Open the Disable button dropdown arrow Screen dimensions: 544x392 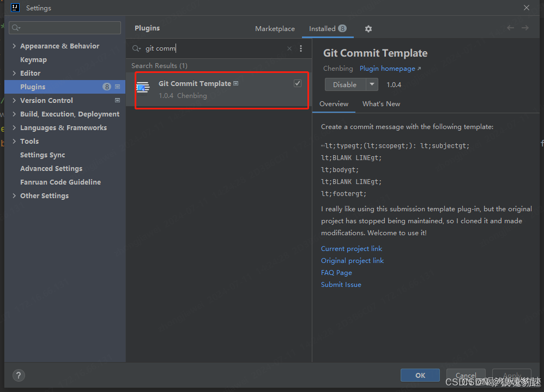pyautogui.click(x=372, y=84)
